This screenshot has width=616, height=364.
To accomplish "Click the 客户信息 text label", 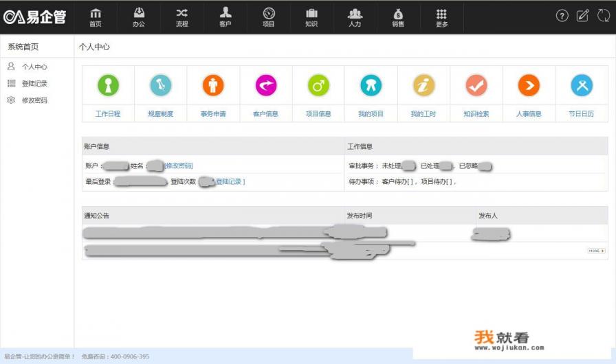I will coord(266,114).
